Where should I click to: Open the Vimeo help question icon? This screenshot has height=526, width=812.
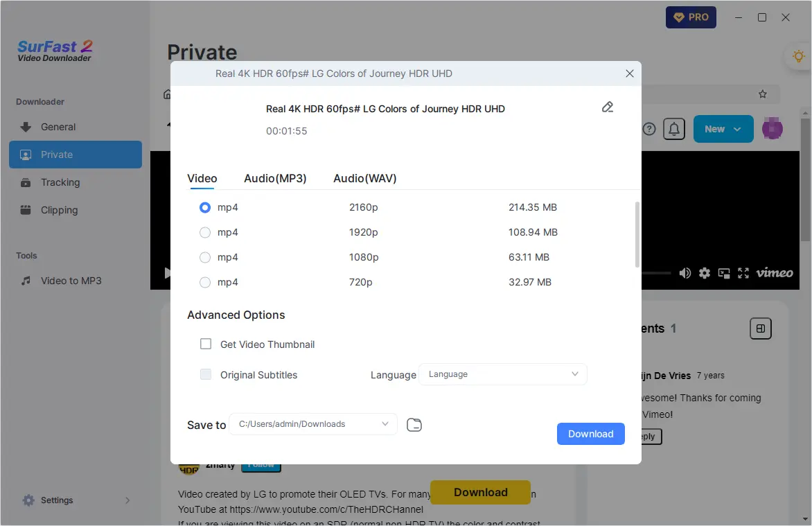pyautogui.click(x=649, y=129)
